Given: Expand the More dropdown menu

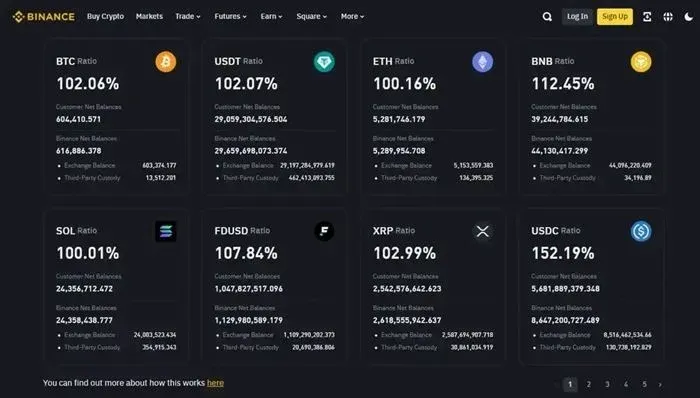Looking at the screenshot, I should (353, 17).
